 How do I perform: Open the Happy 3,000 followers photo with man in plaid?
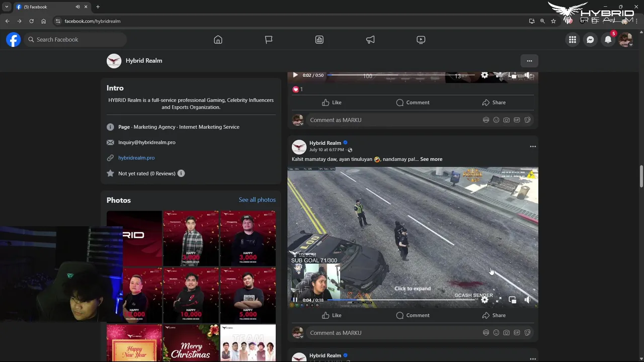pos(191,238)
